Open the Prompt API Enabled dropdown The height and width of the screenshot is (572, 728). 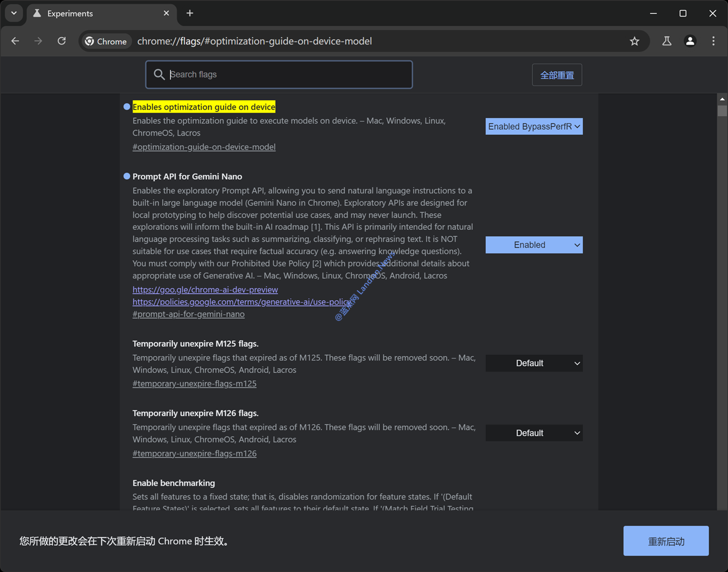click(x=533, y=245)
